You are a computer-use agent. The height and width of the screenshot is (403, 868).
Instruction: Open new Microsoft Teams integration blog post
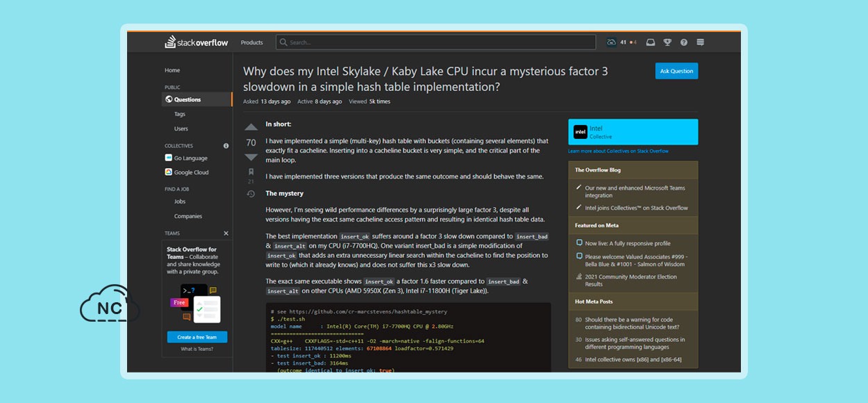635,192
